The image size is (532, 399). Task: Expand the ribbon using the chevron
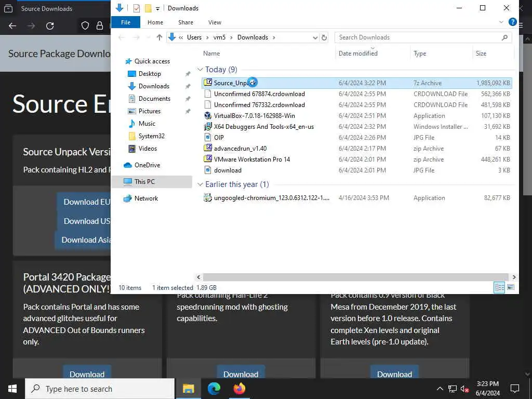pos(501,22)
